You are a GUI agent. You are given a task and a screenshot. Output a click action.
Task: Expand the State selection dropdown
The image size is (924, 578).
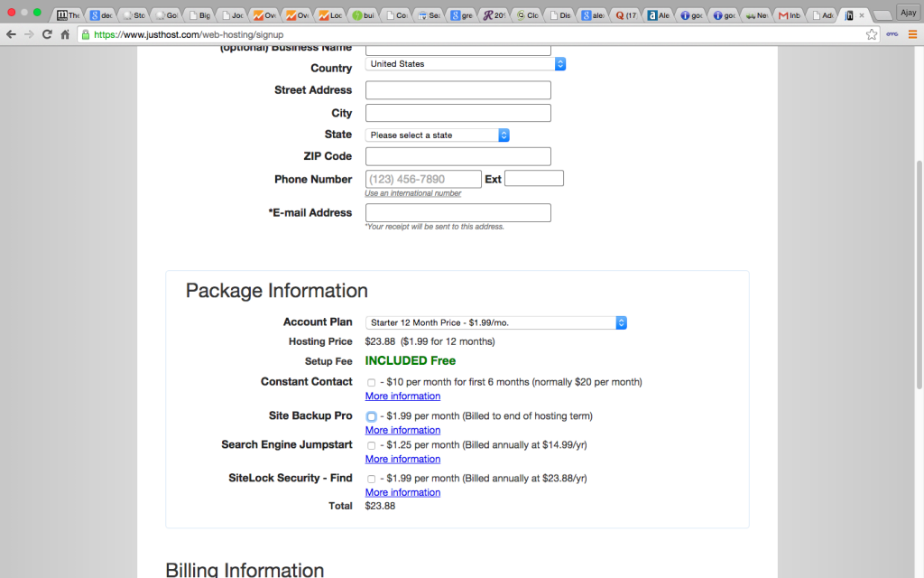pyautogui.click(x=438, y=135)
